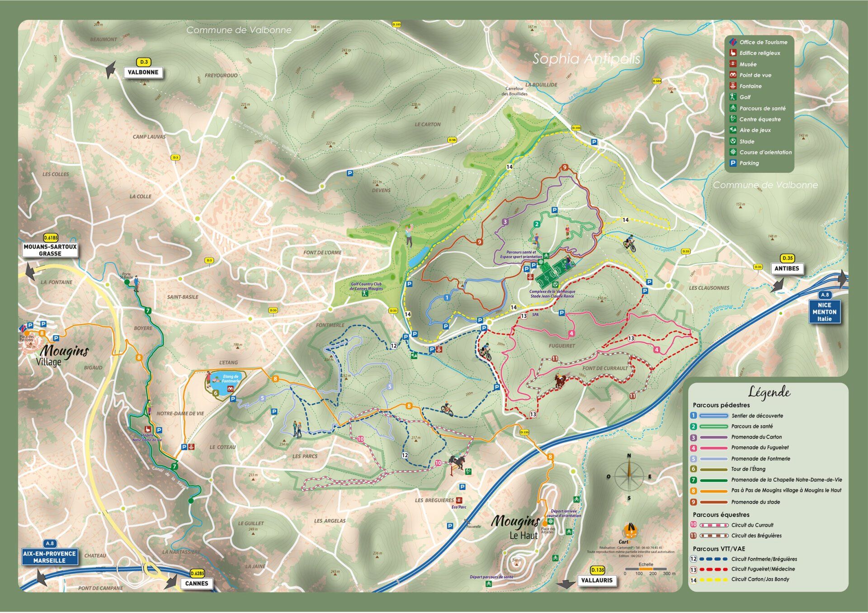
Task: Click the Centre équestre legend icon
Action: 733,119
